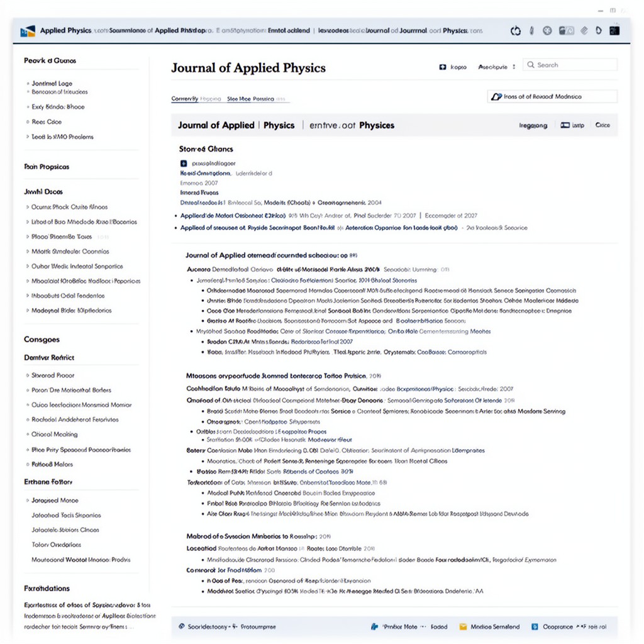Open link starting 'Appllerd'de Motort Ctiobnoet'
The width and height of the screenshot is (644, 644).
[233, 216]
